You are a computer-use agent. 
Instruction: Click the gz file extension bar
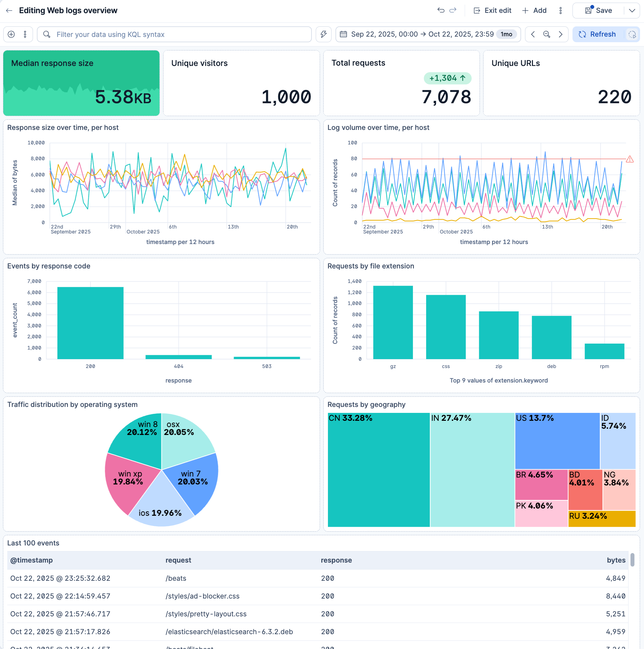tap(393, 323)
